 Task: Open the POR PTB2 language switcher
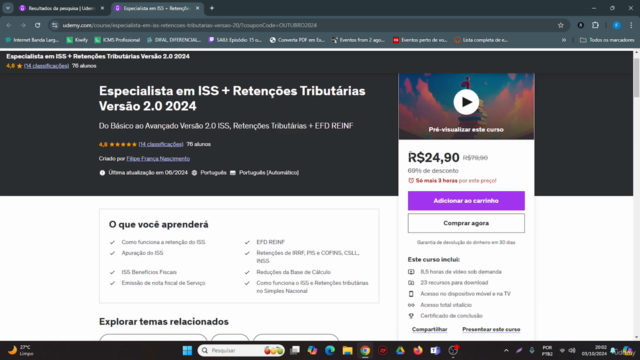[547, 351]
